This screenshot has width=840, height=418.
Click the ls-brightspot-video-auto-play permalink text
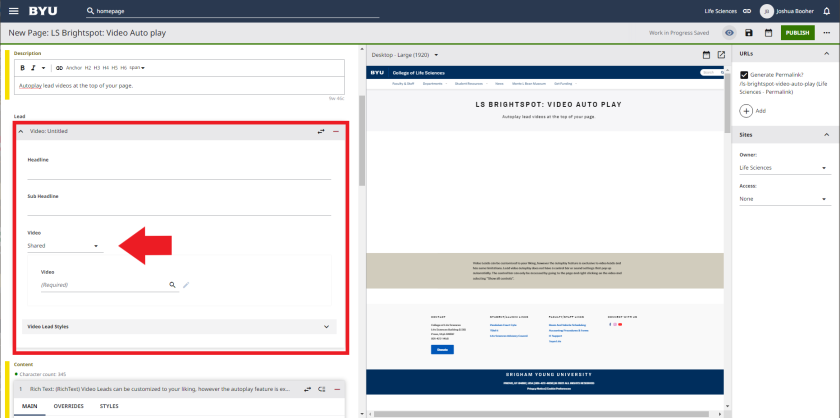coord(782,87)
